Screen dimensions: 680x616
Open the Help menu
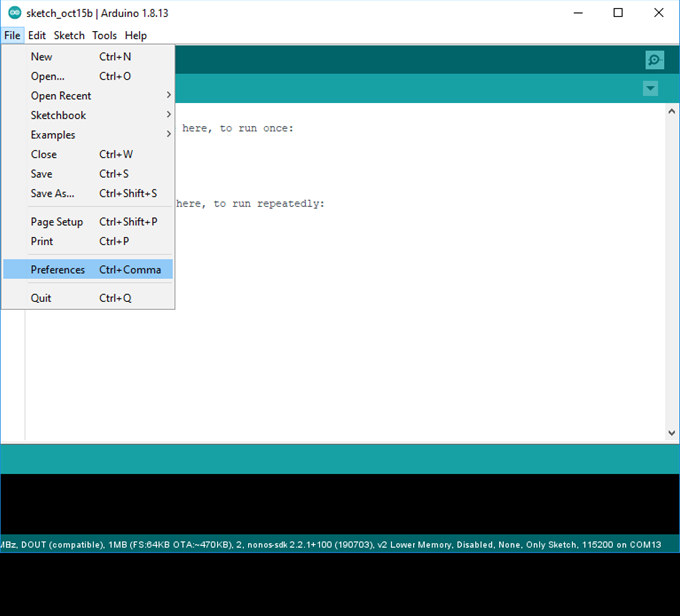136,35
